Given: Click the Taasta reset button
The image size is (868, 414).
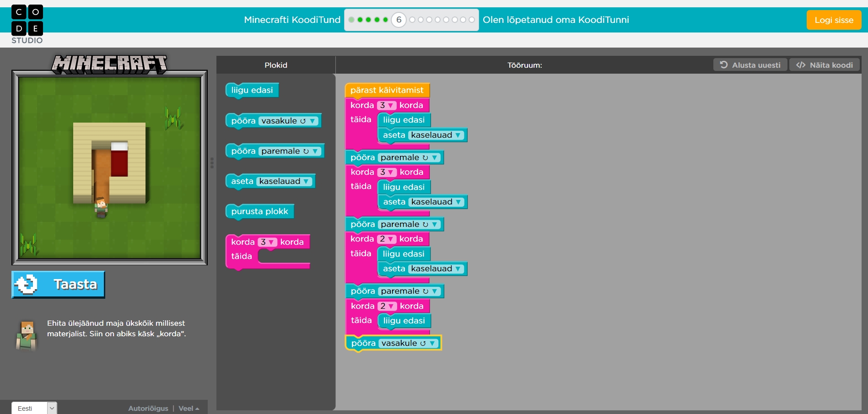Looking at the screenshot, I should [58, 285].
